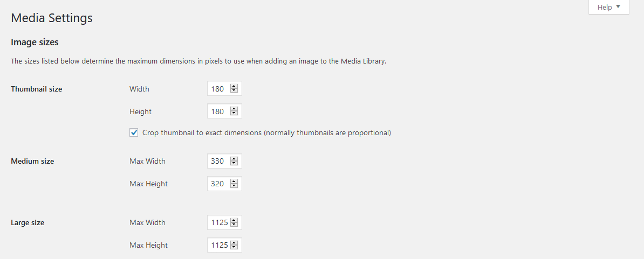This screenshot has width=644, height=259.
Task: Select the Large Max Width field
Action: pos(219,222)
